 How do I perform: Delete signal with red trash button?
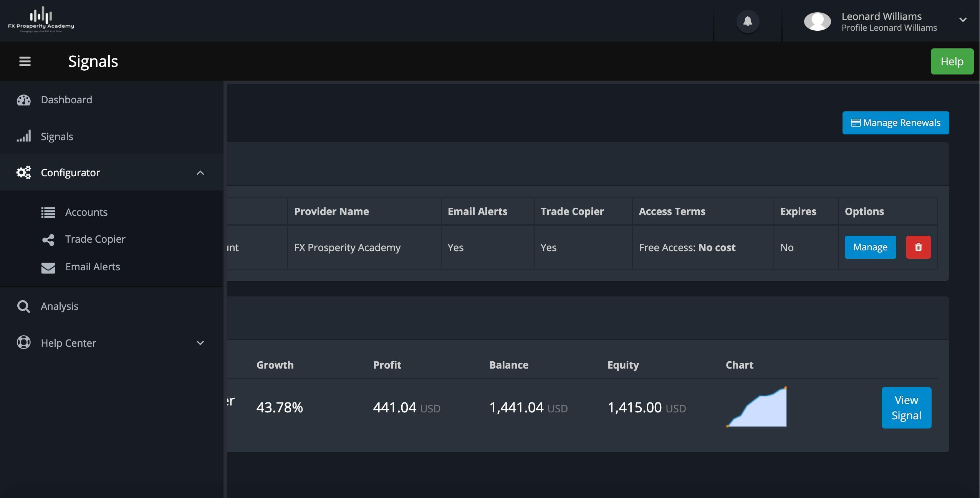pos(918,247)
